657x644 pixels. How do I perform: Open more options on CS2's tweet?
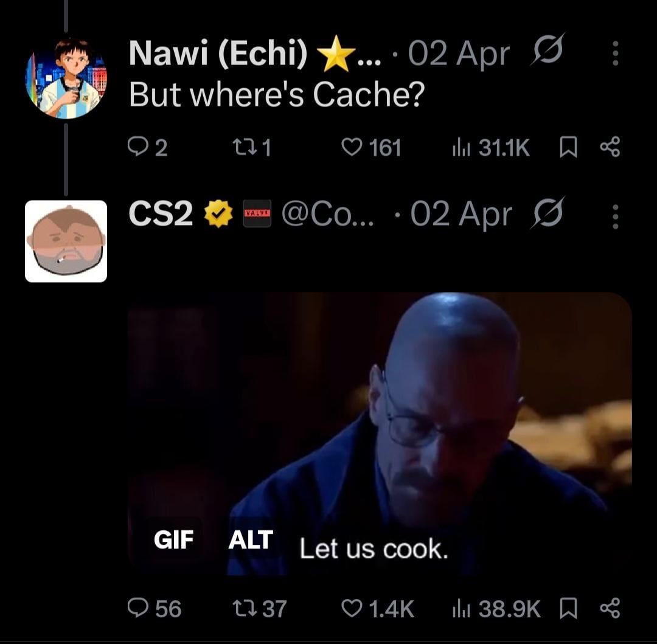(x=615, y=216)
